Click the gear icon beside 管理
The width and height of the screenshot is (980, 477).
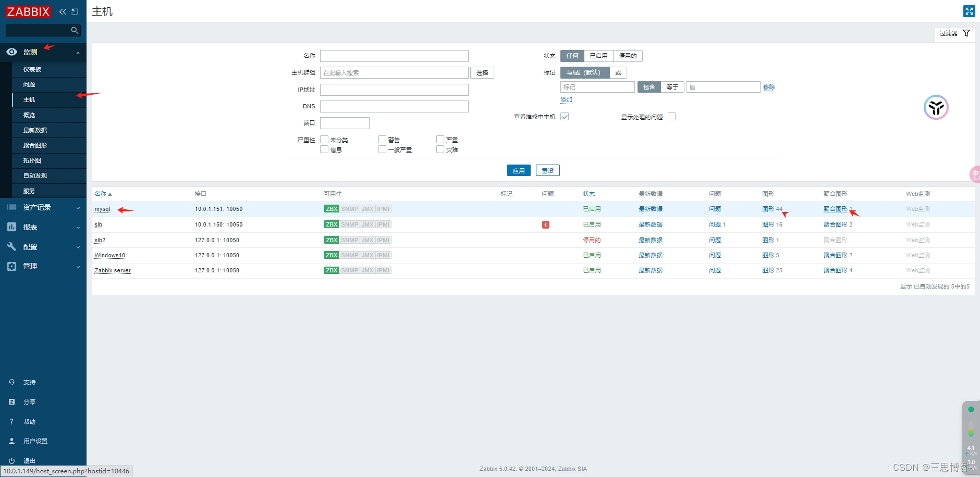[x=11, y=266]
